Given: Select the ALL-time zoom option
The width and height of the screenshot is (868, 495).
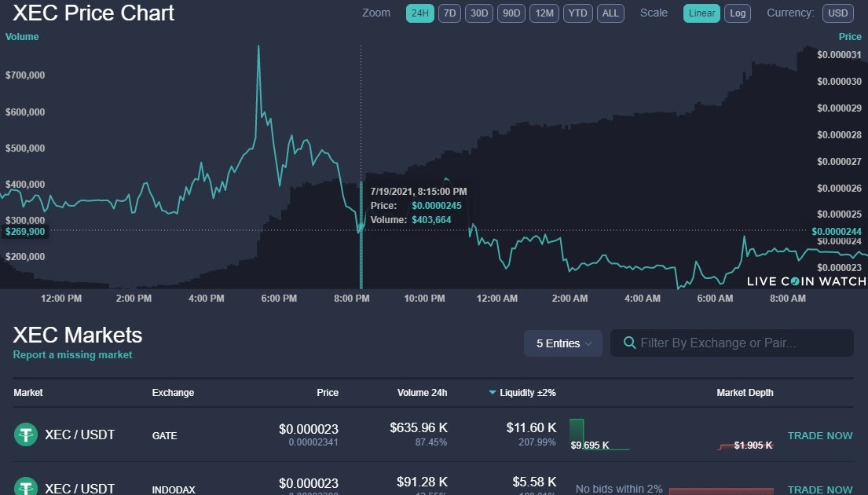Looking at the screenshot, I should (x=610, y=13).
